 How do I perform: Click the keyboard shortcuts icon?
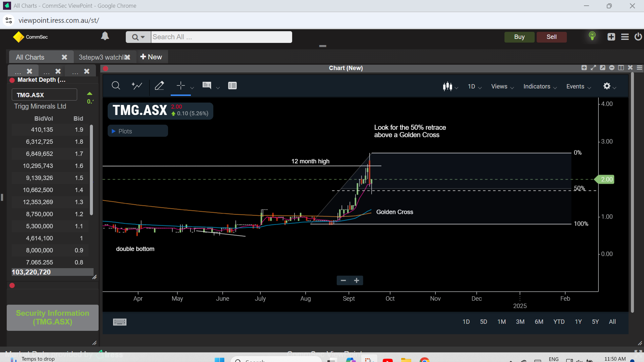coord(120,322)
